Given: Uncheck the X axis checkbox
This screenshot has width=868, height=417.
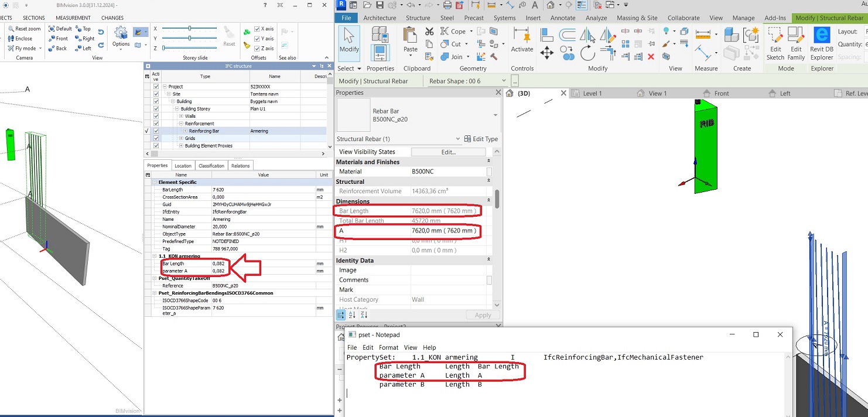Looking at the screenshot, I should [x=257, y=29].
